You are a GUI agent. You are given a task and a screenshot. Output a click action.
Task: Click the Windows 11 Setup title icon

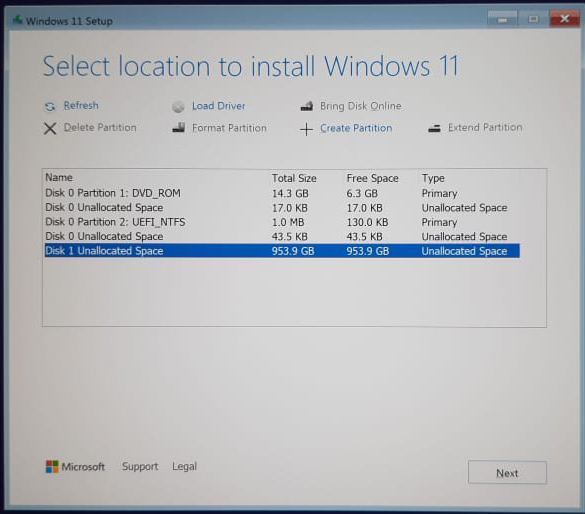click(18, 20)
